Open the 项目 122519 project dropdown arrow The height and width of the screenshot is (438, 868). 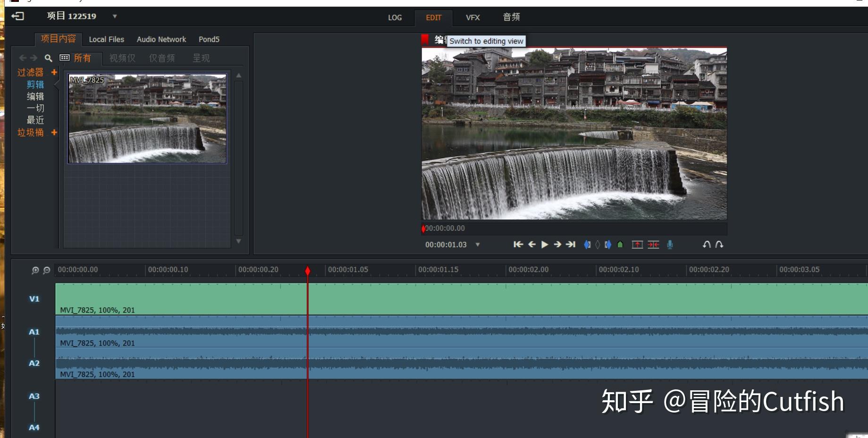pyautogui.click(x=115, y=16)
